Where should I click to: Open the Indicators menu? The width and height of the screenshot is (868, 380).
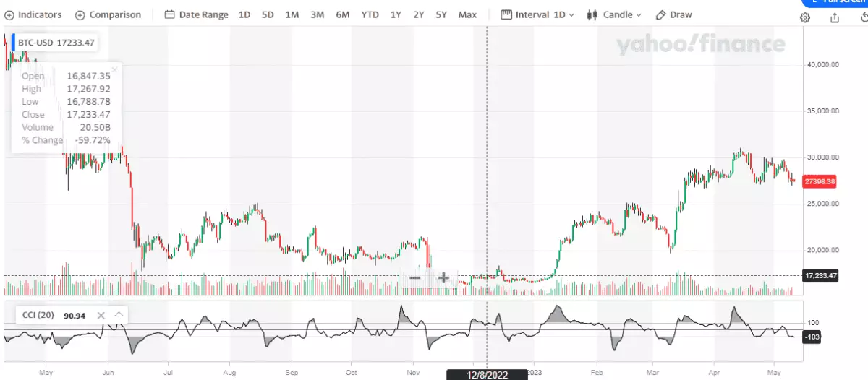coord(33,14)
